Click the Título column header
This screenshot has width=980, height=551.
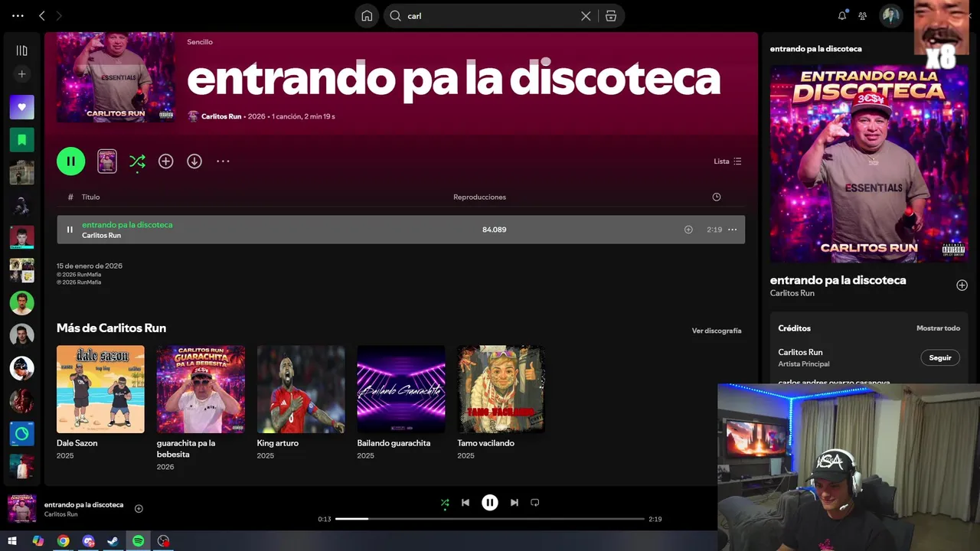(x=91, y=197)
